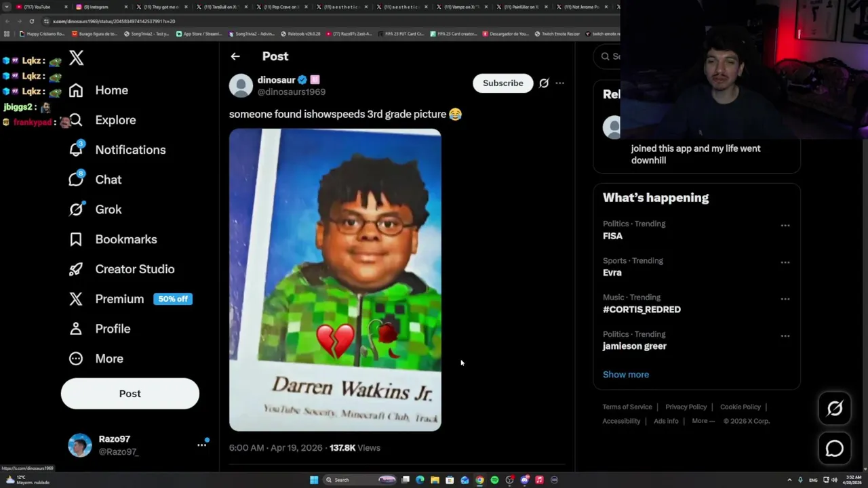Click the post timestamp 6:00 AM Apr 19, 2026
The width and height of the screenshot is (868, 488).
pyautogui.click(x=275, y=448)
